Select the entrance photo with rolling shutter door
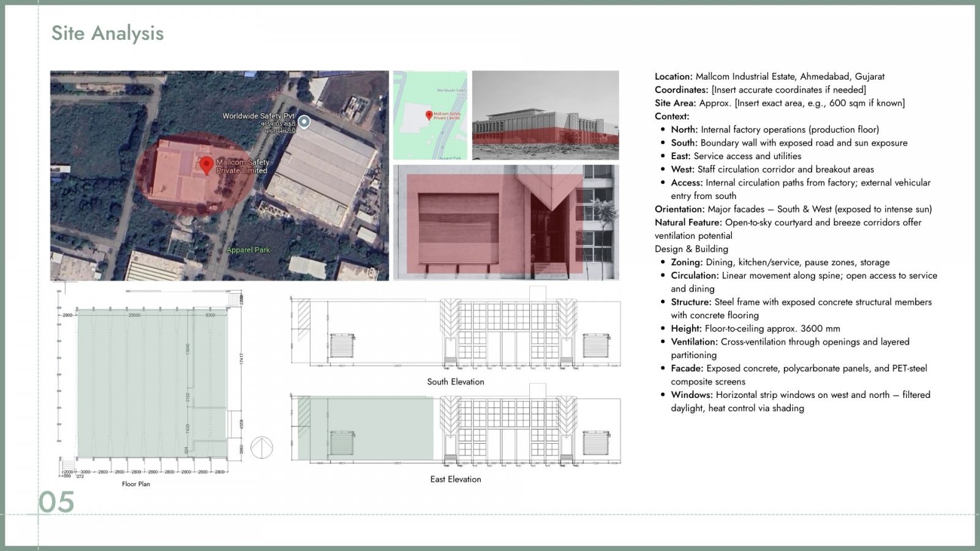Image resolution: width=980 pixels, height=551 pixels. 506,222
